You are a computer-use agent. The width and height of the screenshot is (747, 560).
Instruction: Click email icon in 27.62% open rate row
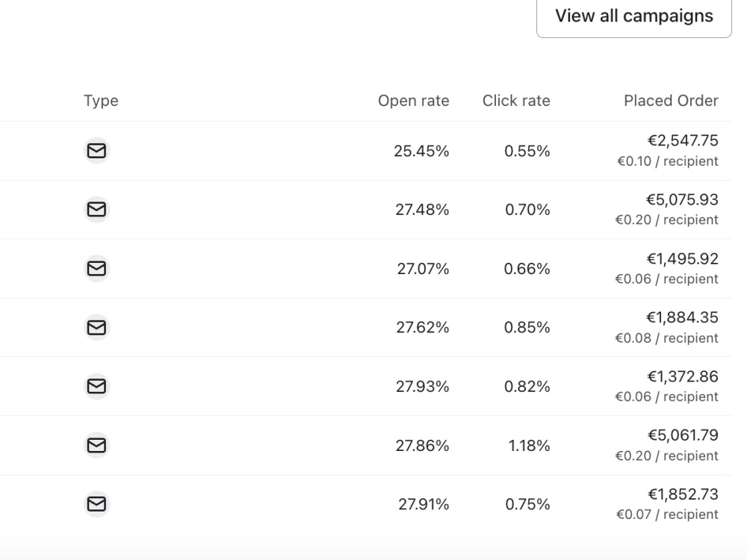pos(96,328)
